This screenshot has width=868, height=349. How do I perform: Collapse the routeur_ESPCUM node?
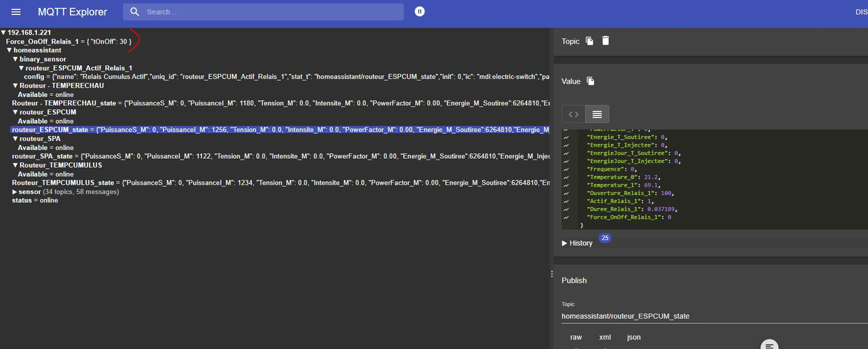(x=16, y=112)
